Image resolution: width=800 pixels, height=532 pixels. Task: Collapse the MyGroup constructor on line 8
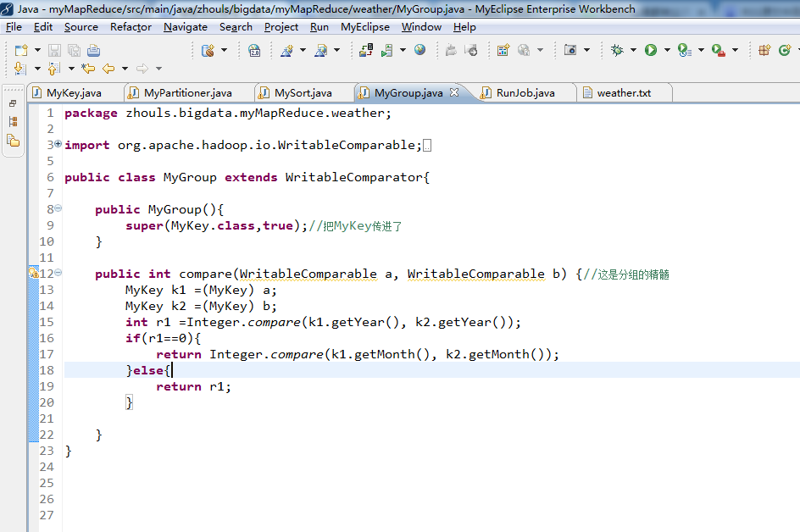(x=58, y=208)
